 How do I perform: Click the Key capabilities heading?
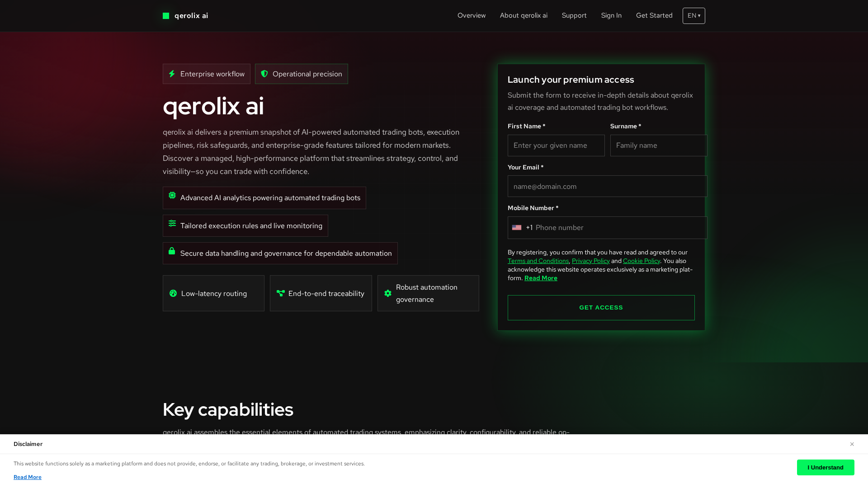pos(228,409)
